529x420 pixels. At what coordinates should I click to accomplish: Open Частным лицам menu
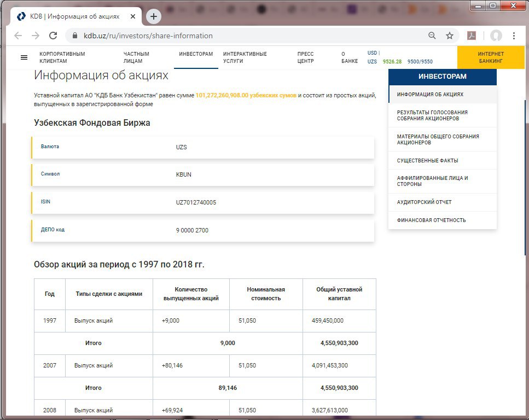click(x=136, y=57)
